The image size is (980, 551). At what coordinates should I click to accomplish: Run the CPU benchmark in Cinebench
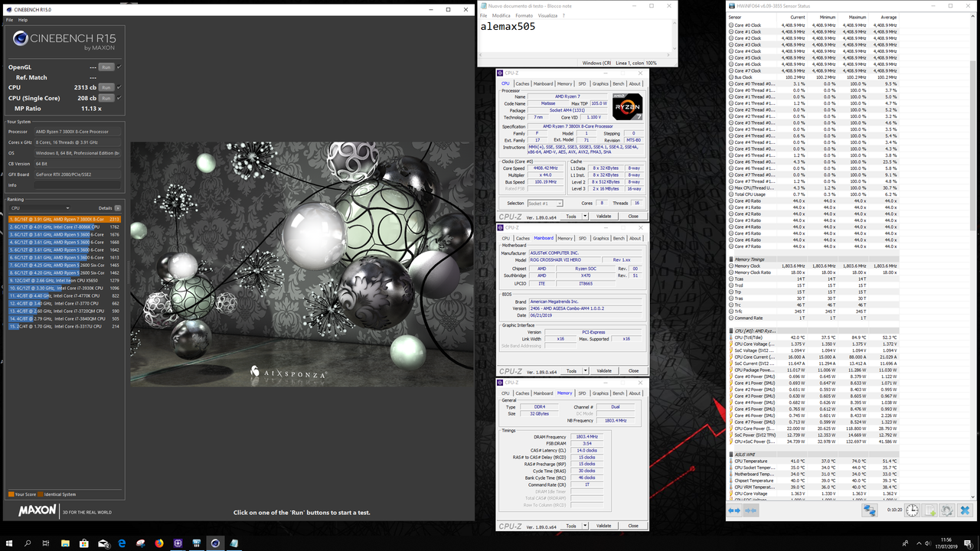click(106, 87)
